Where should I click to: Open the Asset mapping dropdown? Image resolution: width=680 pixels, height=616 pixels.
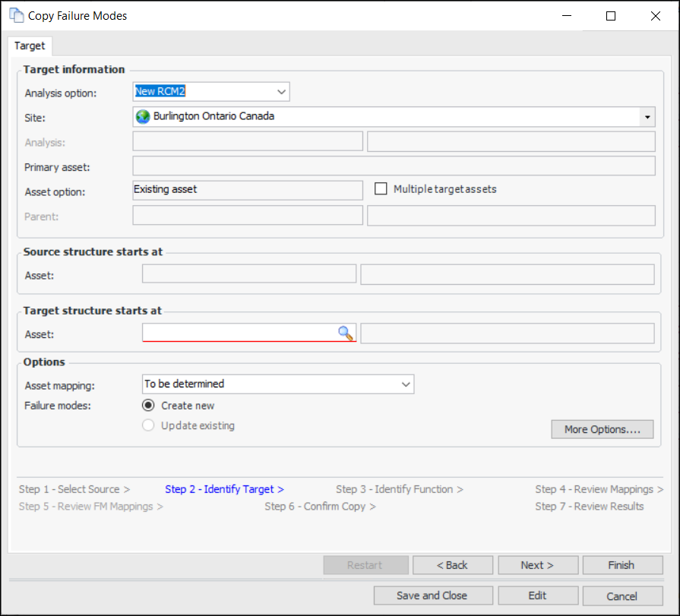coord(406,384)
